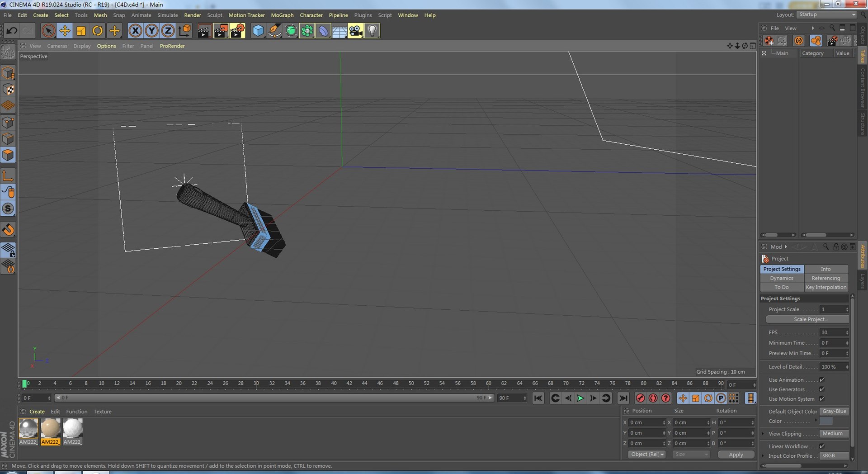The height and width of the screenshot is (474, 868).
Task: Toggle Y axis lock
Action: tap(151, 31)
